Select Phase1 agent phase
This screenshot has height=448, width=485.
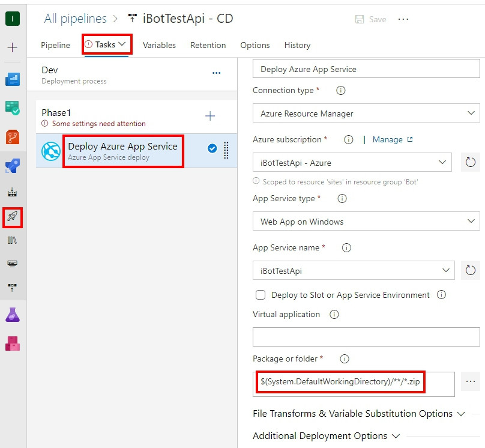pyautogui.click(x=136, y=117)
